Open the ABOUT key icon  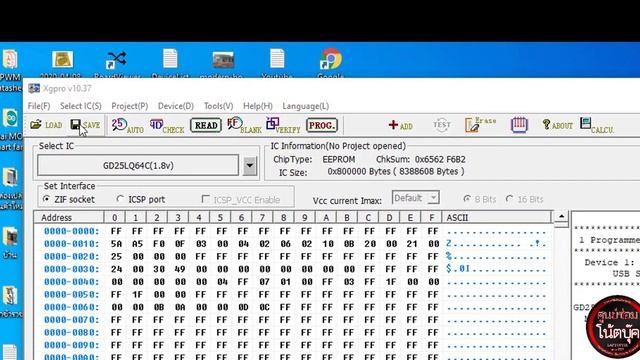[x=557, y=125]
